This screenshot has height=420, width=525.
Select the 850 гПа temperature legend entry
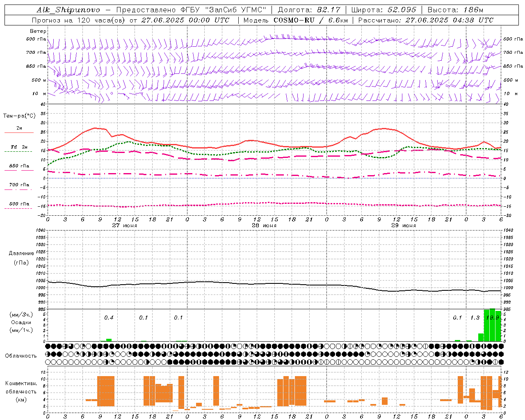19,166
